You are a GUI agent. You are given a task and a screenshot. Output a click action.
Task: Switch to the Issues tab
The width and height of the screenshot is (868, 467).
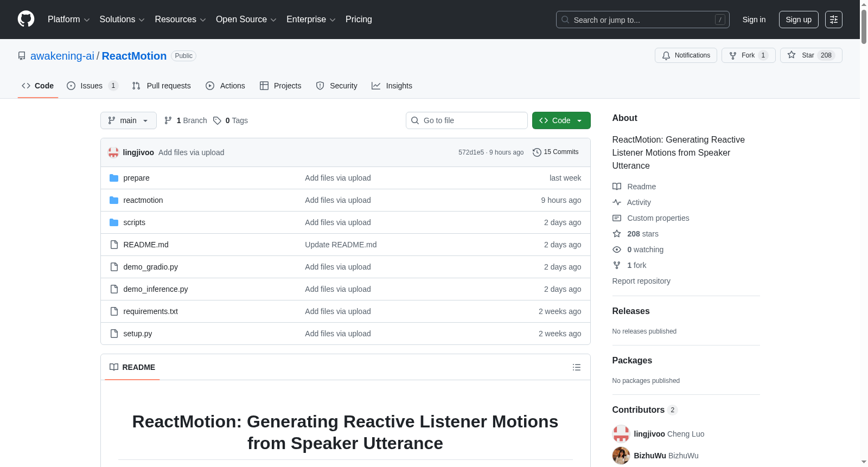click(92, 86)
